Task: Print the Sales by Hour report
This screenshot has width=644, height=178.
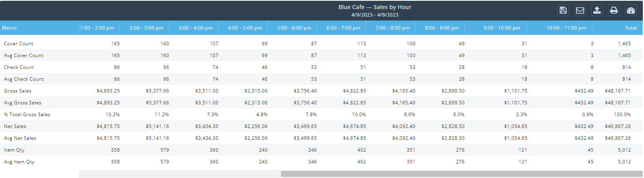Action: [614, 10]
